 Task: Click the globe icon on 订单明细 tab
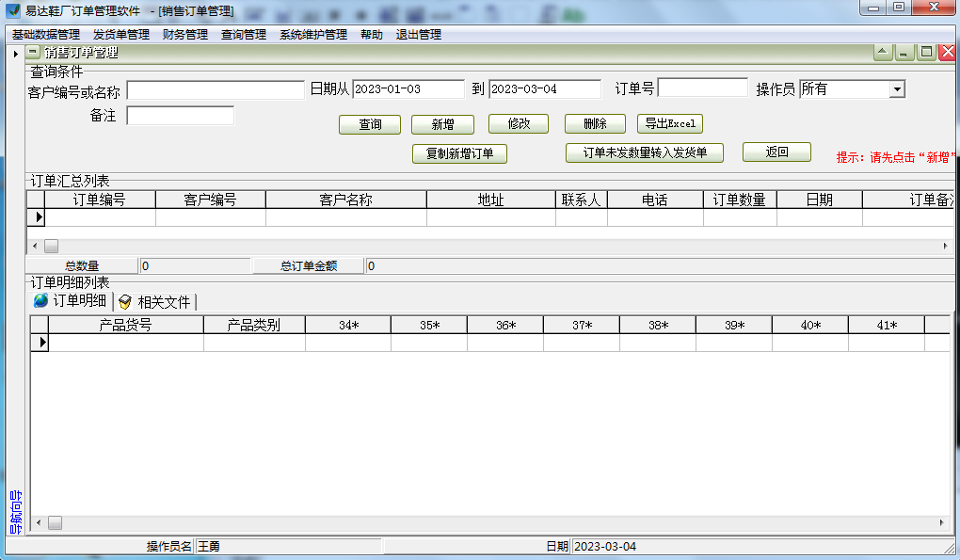click(x=41, y=300)
